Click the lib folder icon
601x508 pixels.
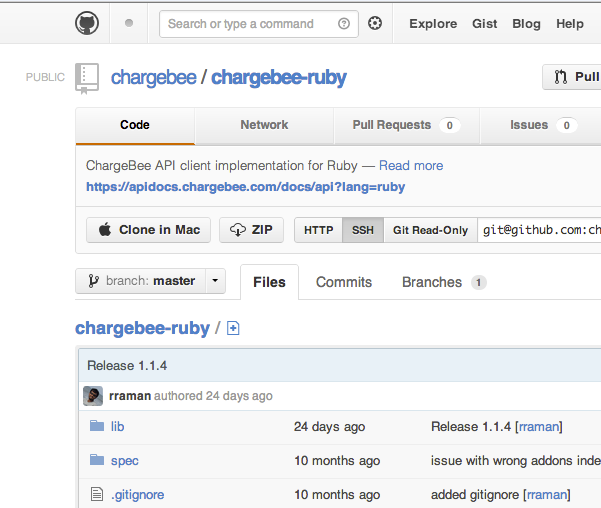[97, 426]
